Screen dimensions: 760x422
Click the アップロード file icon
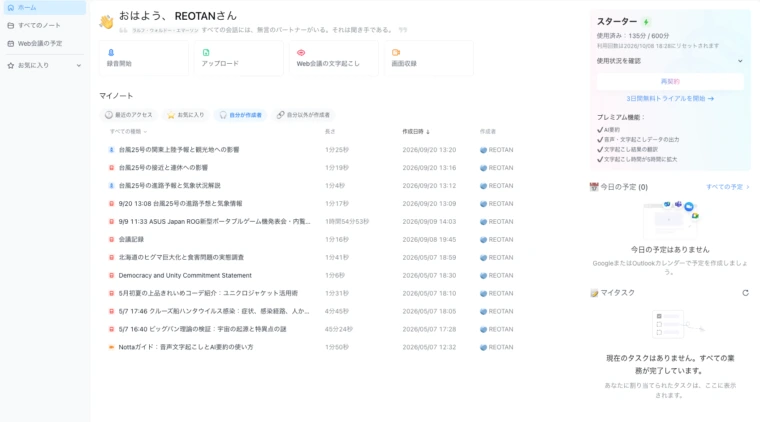point(206,52)
